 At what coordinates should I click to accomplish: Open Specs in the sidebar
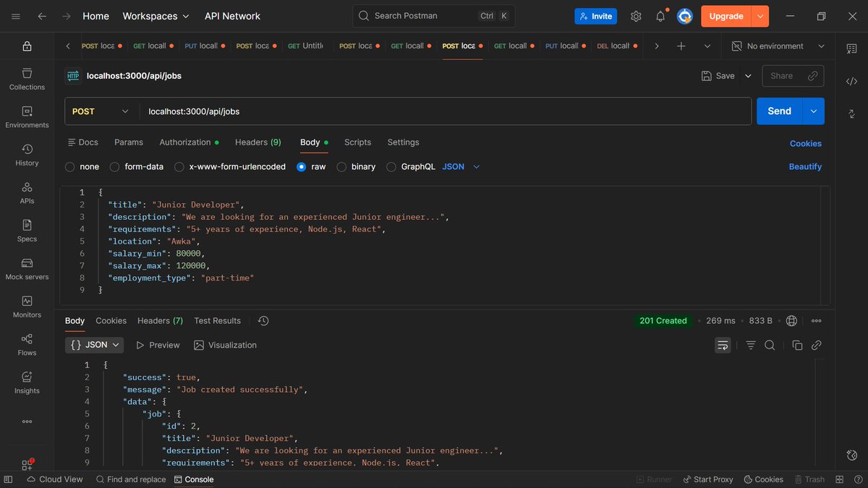point(27,231)
